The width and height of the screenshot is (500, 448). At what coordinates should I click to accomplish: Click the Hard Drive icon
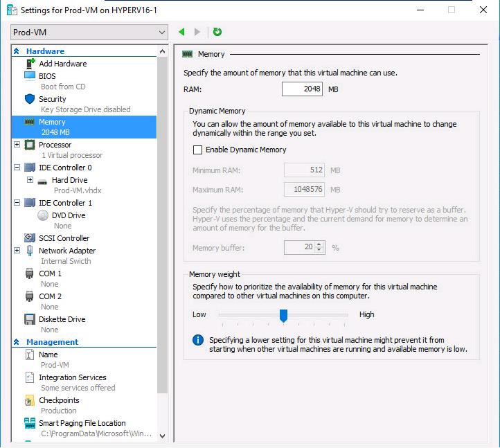click(42, 182)
